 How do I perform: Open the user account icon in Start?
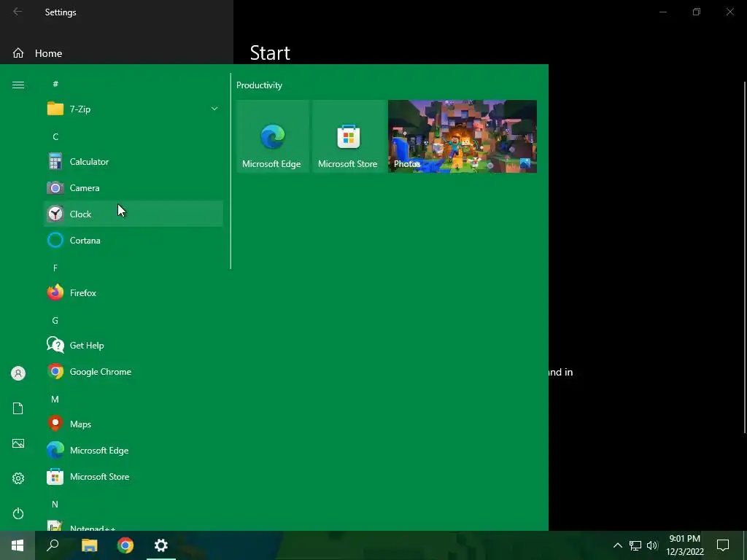click(x=18, y=373)
